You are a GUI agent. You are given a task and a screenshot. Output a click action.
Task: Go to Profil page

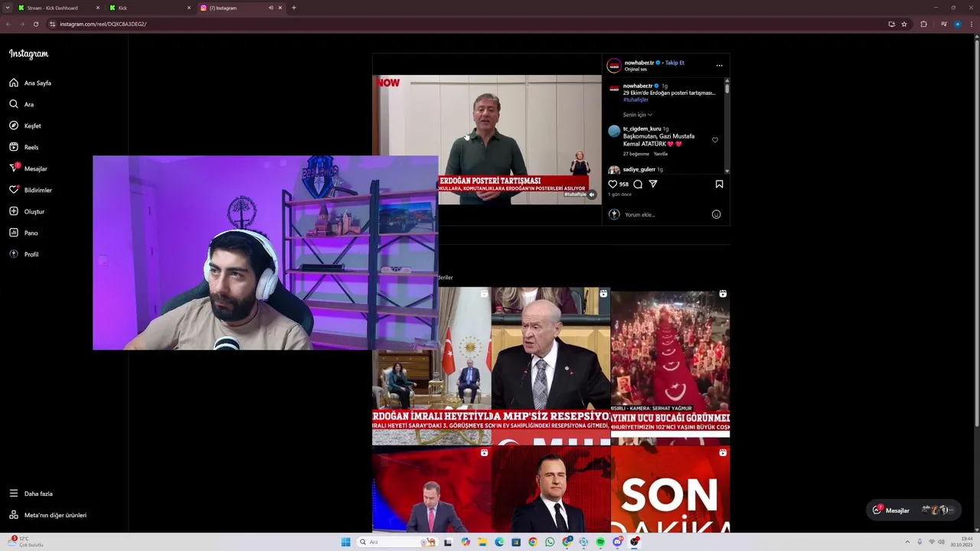point(24,254)
